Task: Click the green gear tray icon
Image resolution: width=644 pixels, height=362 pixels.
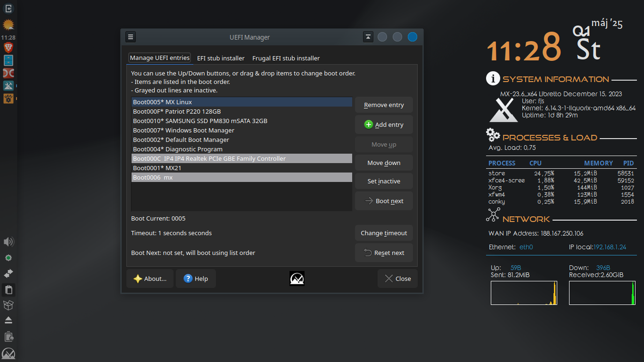Action: (x=8, y=258)
